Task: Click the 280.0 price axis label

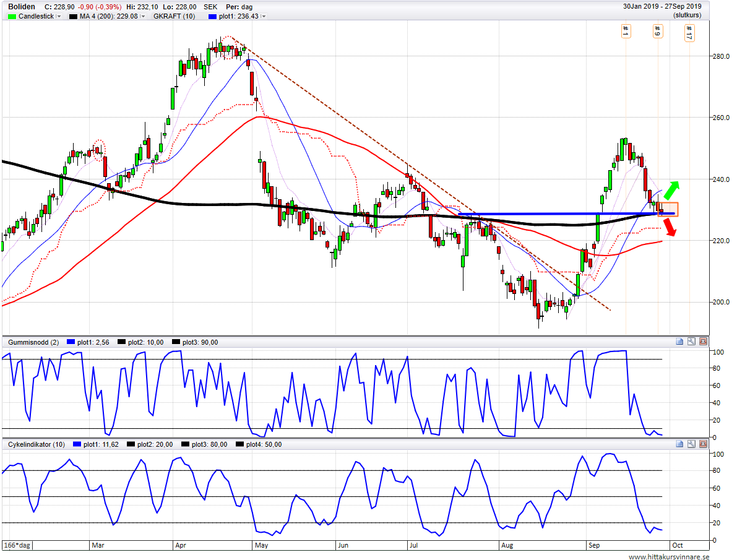Action: [722, 56]
